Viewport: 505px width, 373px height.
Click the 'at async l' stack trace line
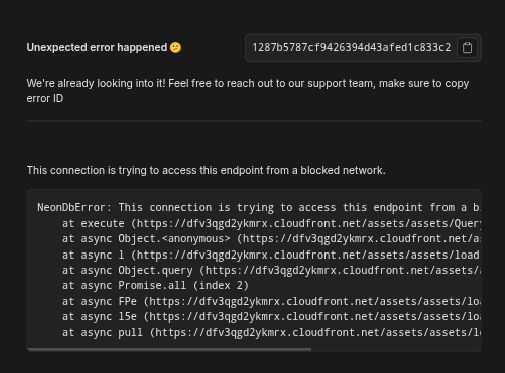coord(271,255)
